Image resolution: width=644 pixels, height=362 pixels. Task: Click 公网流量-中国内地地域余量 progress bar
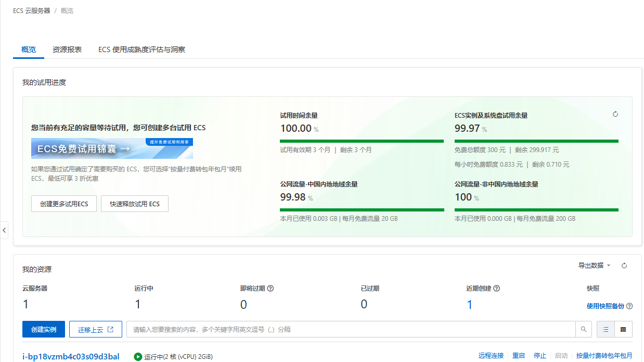point(362,210)
